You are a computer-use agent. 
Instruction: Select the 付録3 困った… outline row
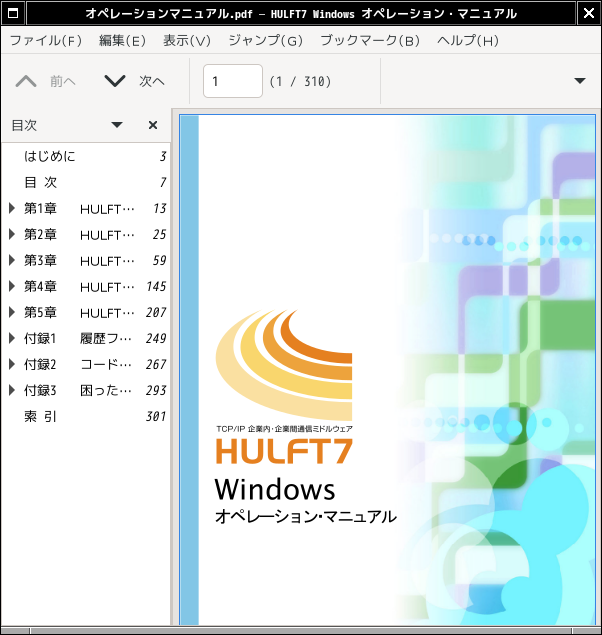[x=86, y=390]
